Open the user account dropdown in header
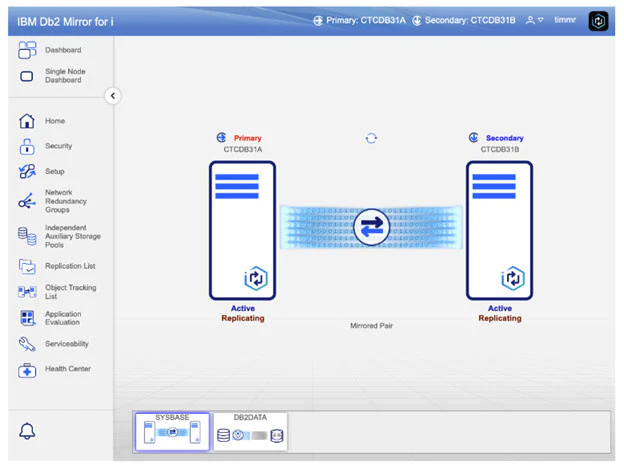 (x=534, y=20)
